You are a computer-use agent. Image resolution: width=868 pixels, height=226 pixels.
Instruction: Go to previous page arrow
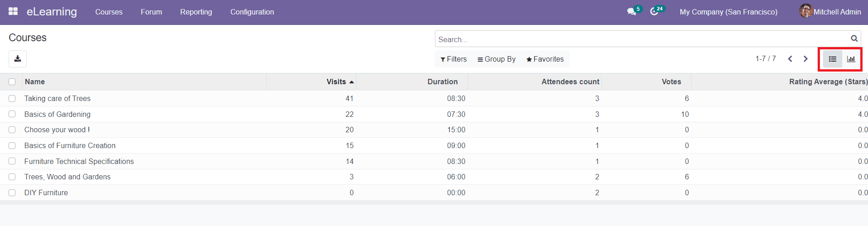point(790,59)
